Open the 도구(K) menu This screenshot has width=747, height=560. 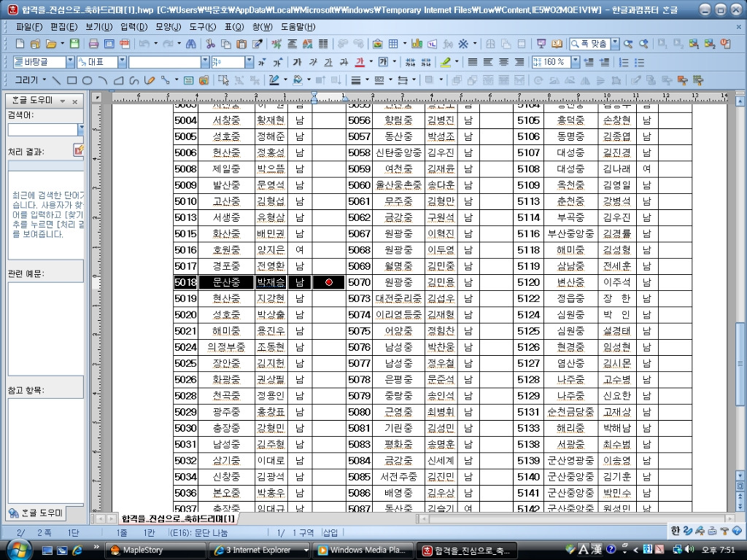[x=203, y=27]
